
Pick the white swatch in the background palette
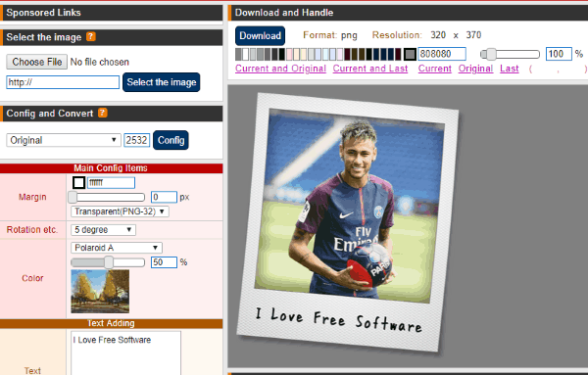coord(246,54)
